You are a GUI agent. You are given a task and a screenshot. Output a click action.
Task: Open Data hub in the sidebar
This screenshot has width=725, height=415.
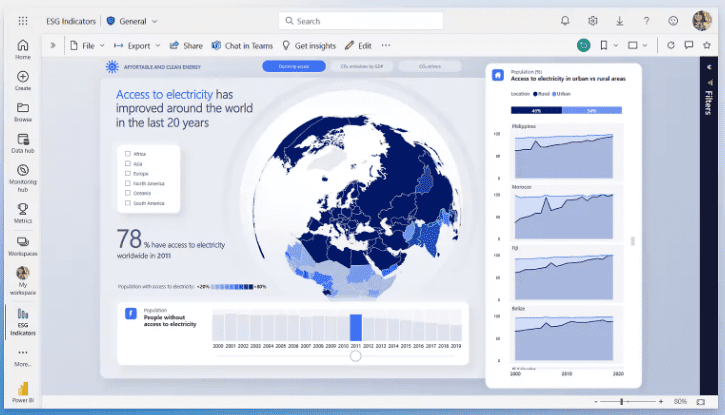tap(23, 143)
